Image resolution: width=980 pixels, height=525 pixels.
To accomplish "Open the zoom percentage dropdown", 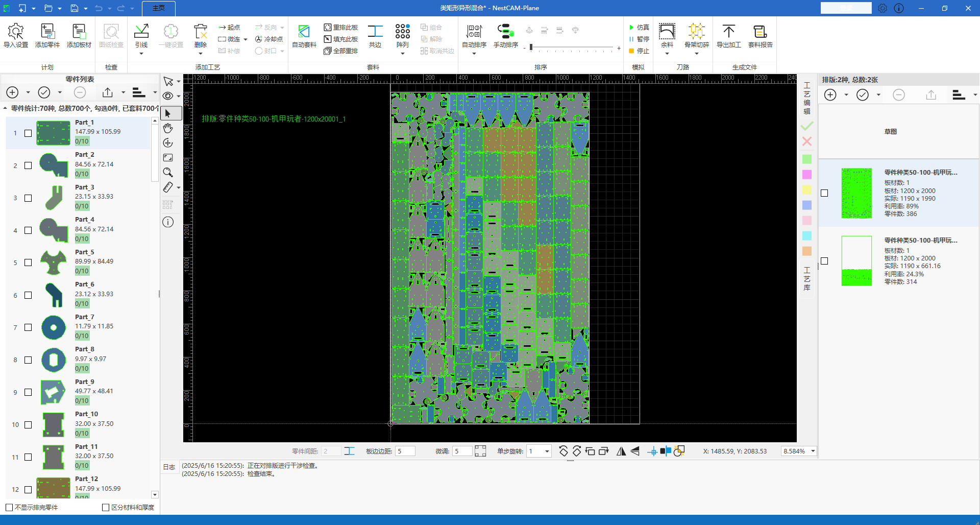I will pos(813,451).
